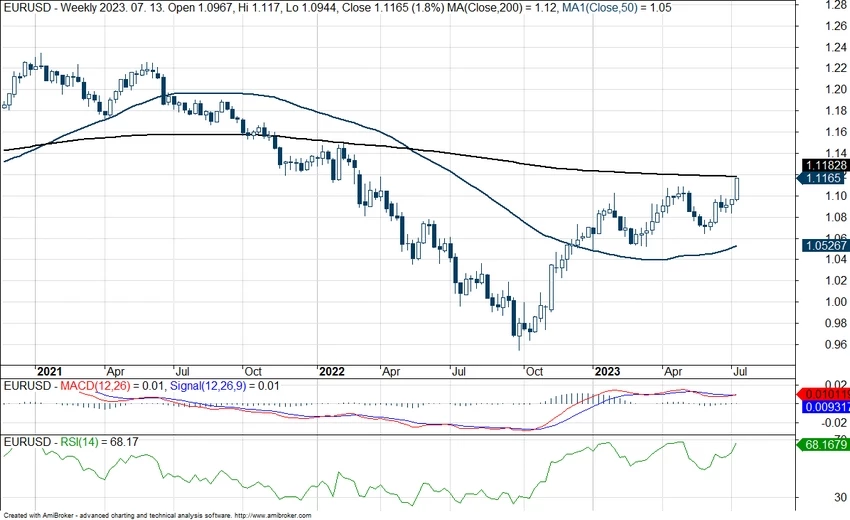Click the 2023 marker on time axis

coord(607,371)
